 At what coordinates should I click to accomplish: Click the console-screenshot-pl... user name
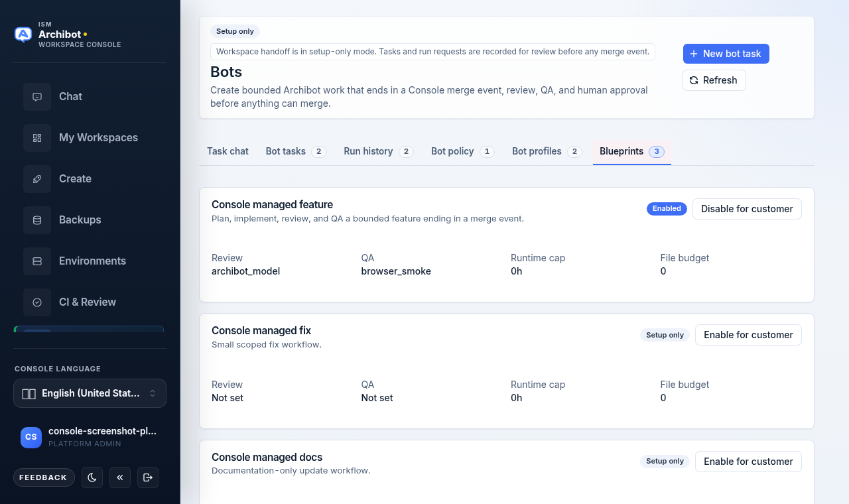tap(103, 431)
